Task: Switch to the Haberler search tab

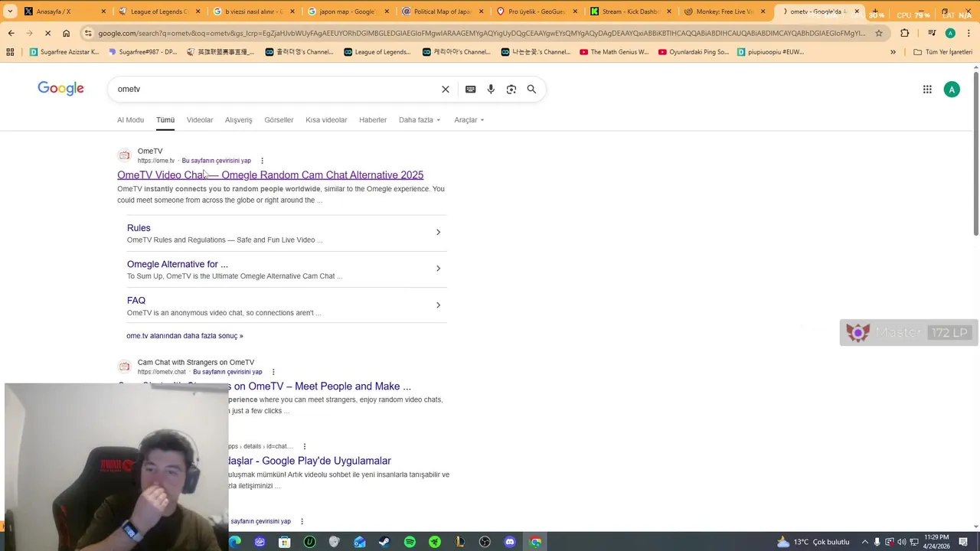Action: click(373, 120)
